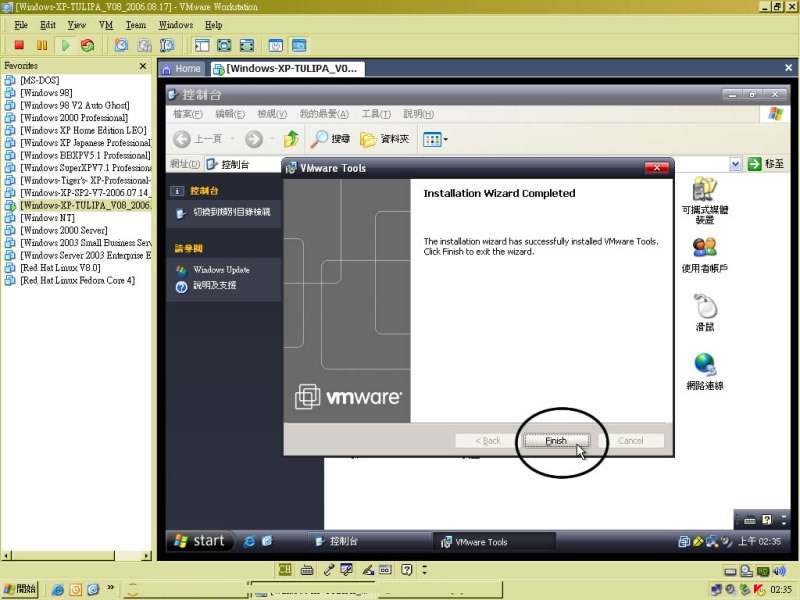Select the 控制台 guest taskbar button
The width and height of the screenshot is (800, 600).
click(x=368, y=542)
